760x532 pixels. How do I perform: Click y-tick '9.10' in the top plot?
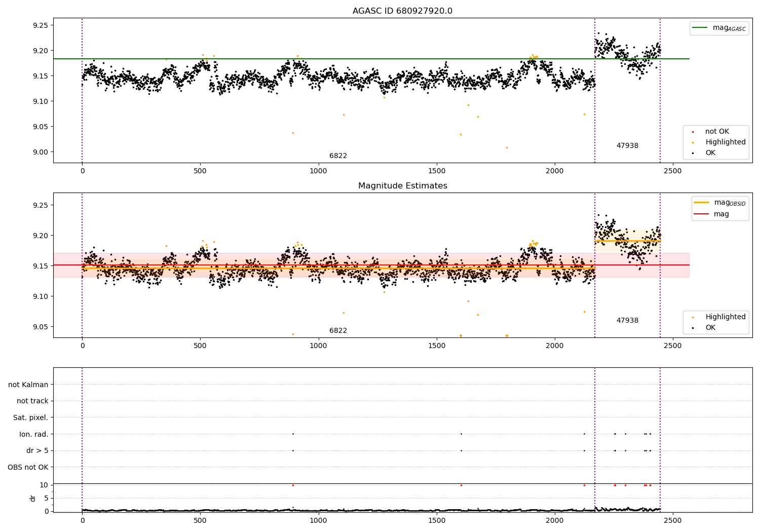[40, 101]
